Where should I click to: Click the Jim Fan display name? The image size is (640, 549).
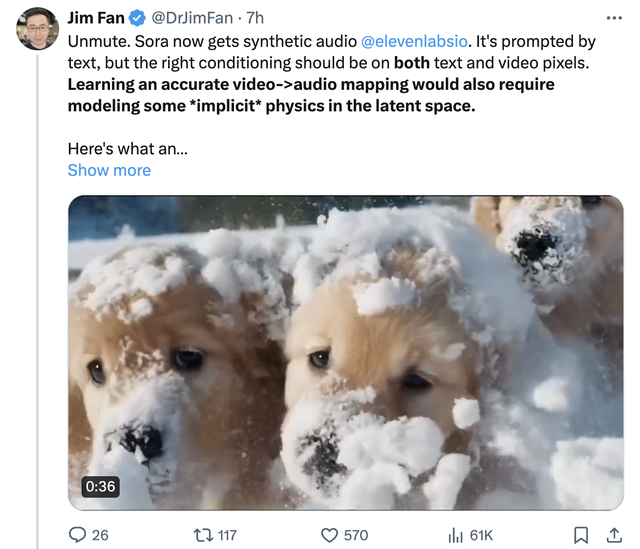96,18
